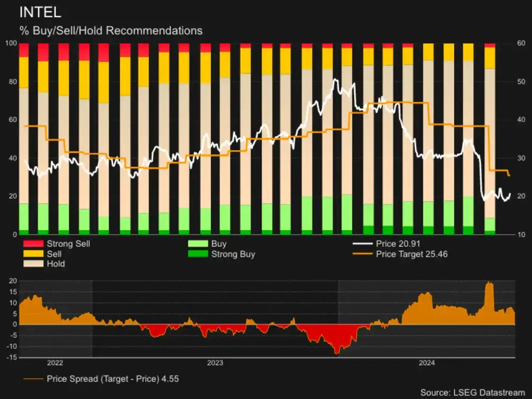Click the 0 tick on left percentage axis
Viewport: 532px width, 399px height.
14,235
